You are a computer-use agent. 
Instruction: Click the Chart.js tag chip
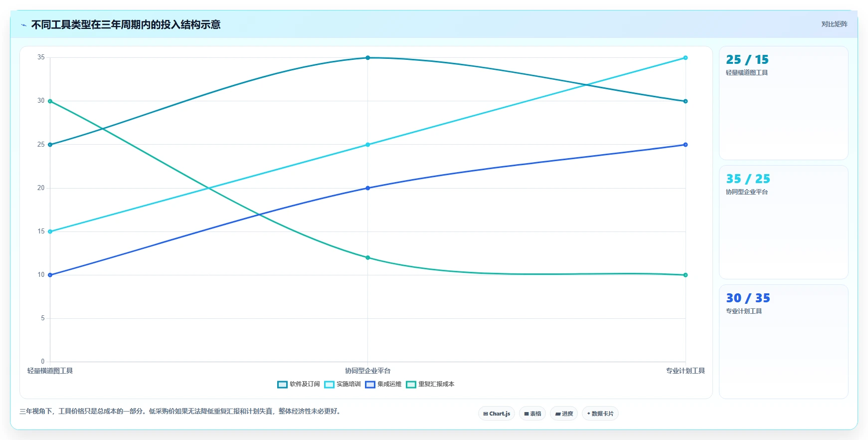[x=497, y=414]
